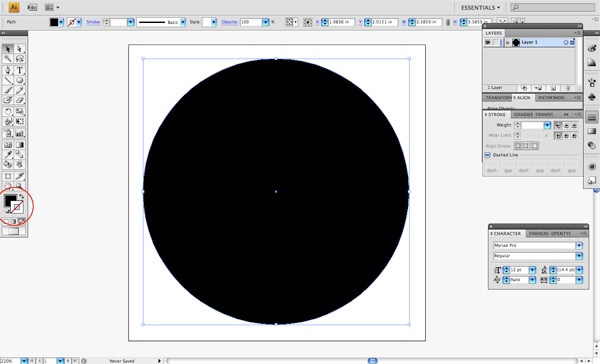This screenshot has width=600, height=364.
Task: Toggle the Dashed Line checkbox
Action: coord(488,155)
